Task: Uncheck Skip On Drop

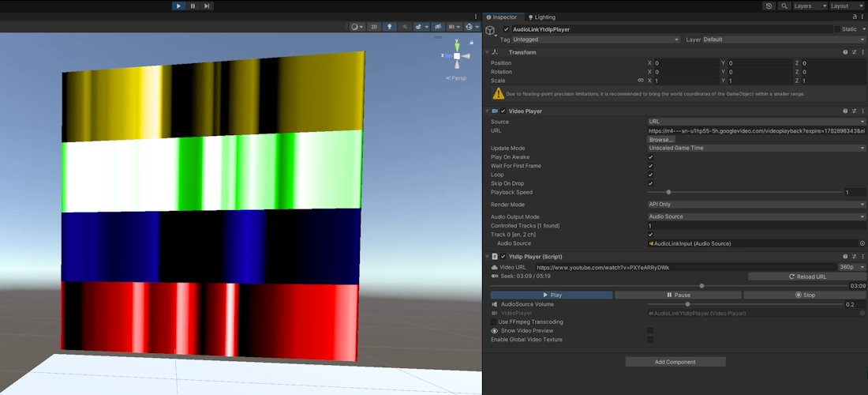Action: click(650, 184)
